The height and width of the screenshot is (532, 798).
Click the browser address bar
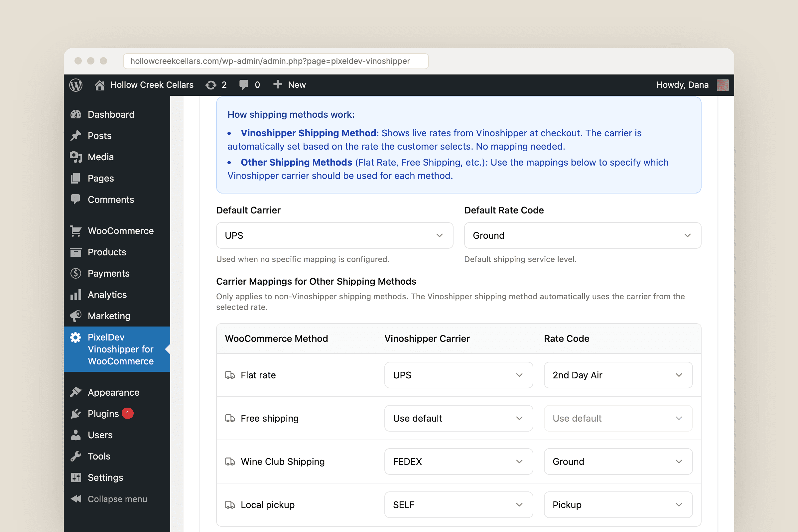[276, 61]
